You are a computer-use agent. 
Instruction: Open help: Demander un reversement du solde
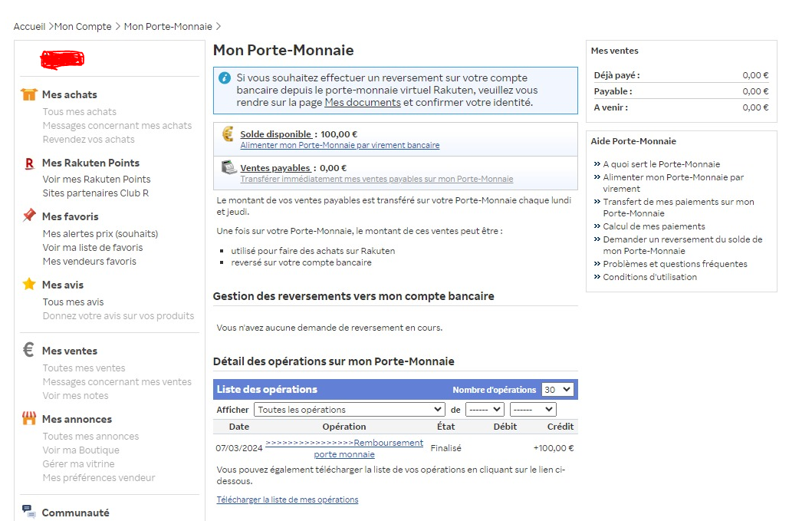pos(682,245)
